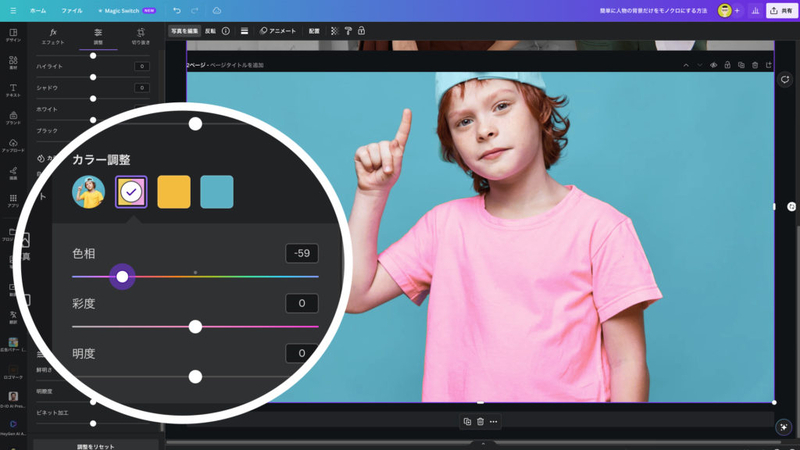Add a collaborator with the plus button
This screenshot has width=800, height=450.
coord(737,10)
